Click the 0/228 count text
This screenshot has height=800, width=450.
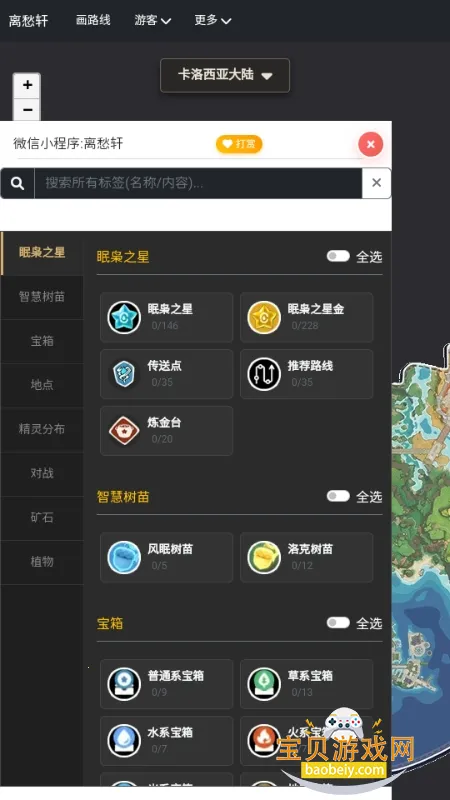coord(305,326)
